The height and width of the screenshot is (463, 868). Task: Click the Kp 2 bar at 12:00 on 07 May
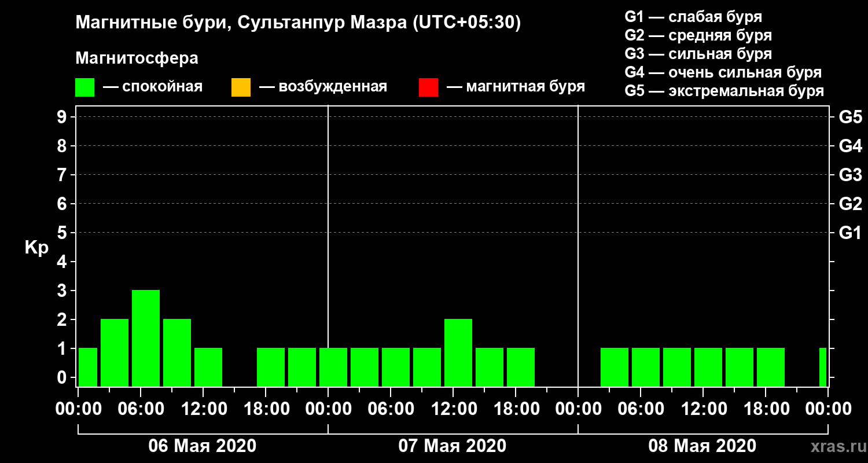point(458,352)
